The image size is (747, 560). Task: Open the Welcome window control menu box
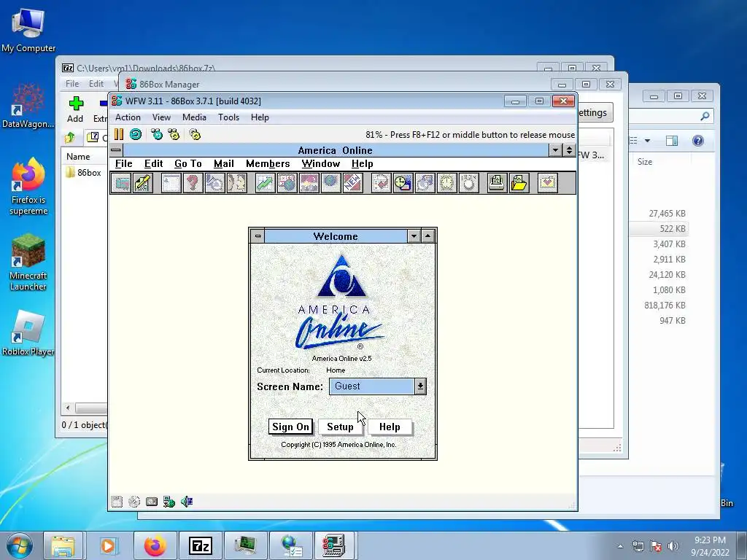(x=258, y=236)
